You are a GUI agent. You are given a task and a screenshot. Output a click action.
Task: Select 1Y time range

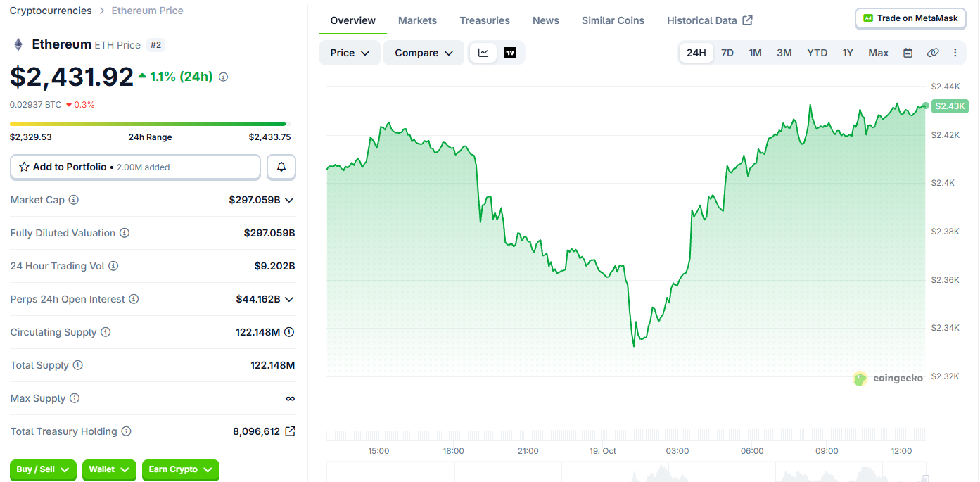(x=848, y=53)
